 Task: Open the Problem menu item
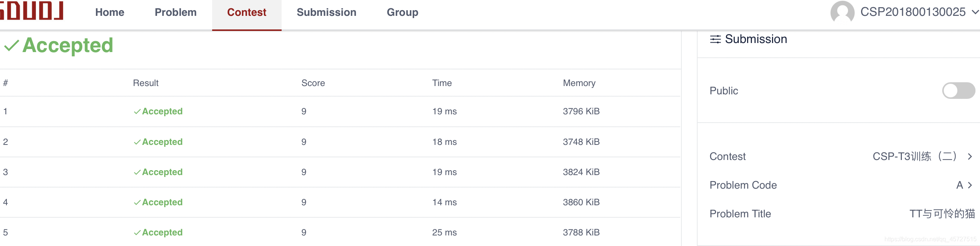point(176,12)
